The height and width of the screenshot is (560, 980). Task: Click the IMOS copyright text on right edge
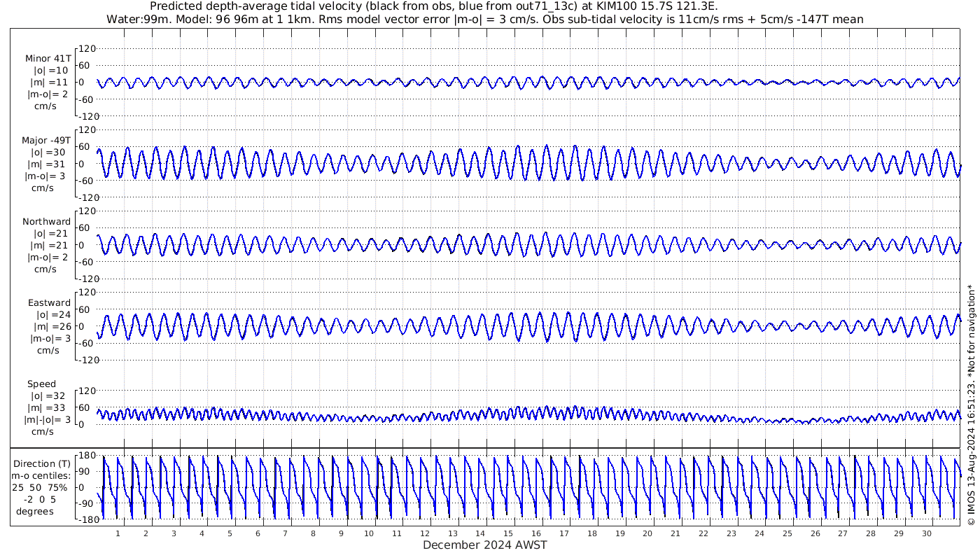971,405
